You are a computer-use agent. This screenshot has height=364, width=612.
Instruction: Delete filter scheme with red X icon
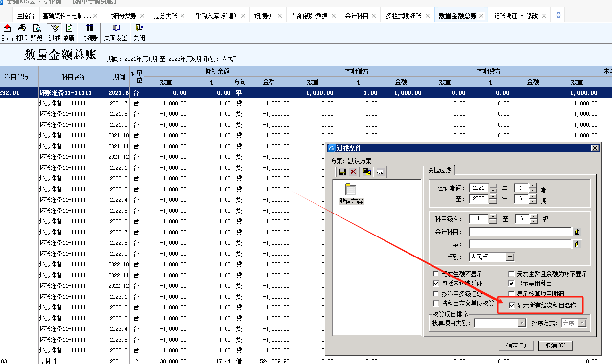click(x=353, y=172)
